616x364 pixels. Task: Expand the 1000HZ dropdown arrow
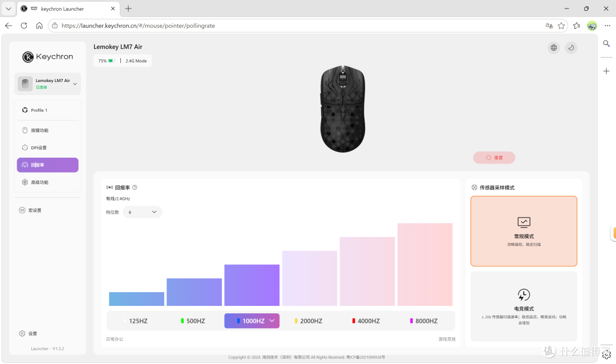[x=272, y=321]
